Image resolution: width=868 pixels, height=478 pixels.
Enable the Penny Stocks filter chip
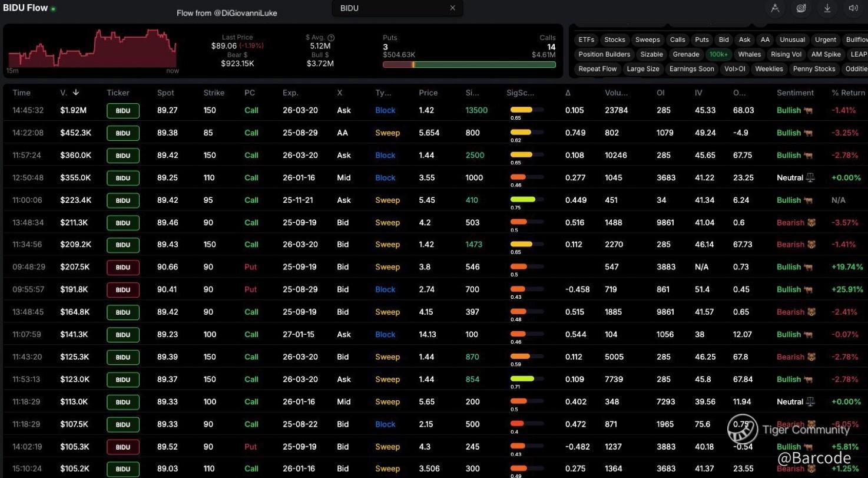[x=814, y=69]
